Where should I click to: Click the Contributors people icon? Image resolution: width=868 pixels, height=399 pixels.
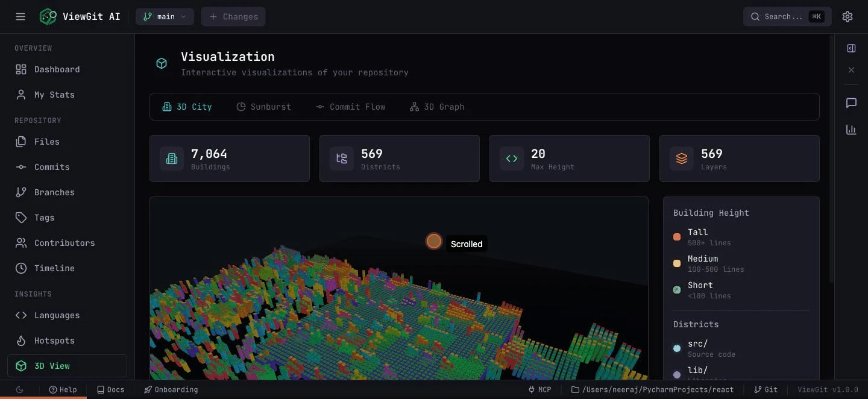tap(21, 243)
